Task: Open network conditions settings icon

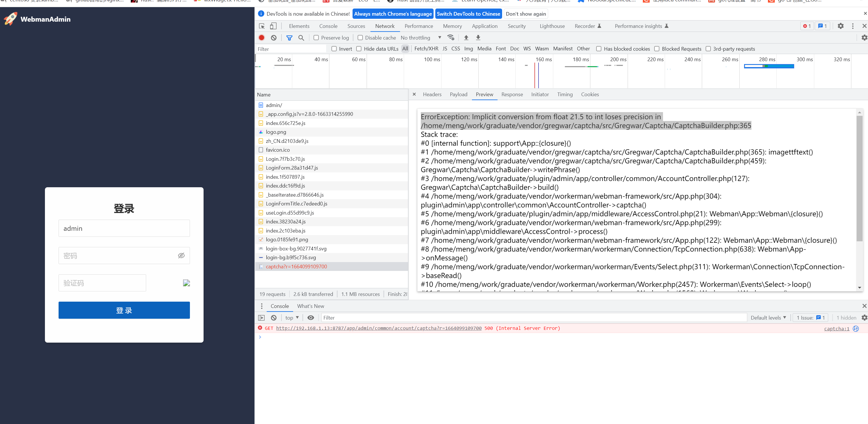Action: coord(451,38)
